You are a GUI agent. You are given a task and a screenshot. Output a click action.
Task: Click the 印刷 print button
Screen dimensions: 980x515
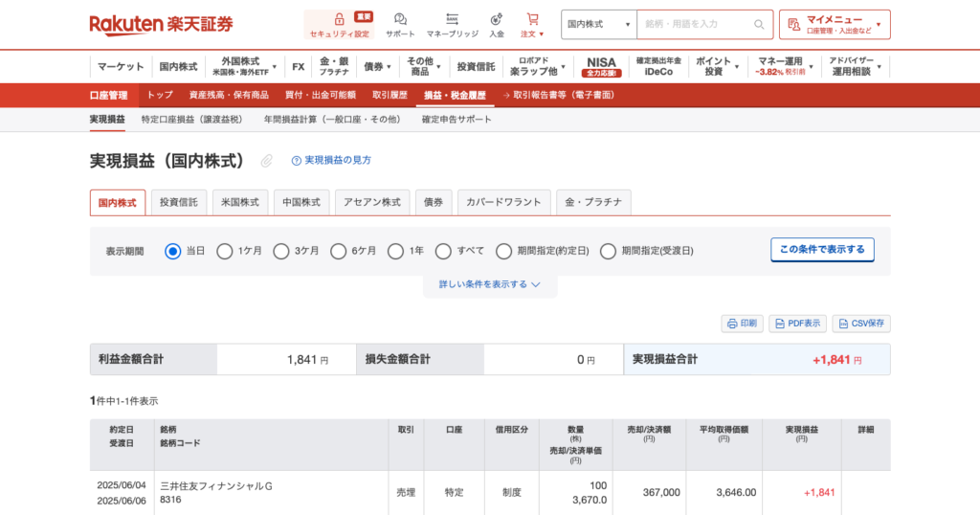pos(742,324)
